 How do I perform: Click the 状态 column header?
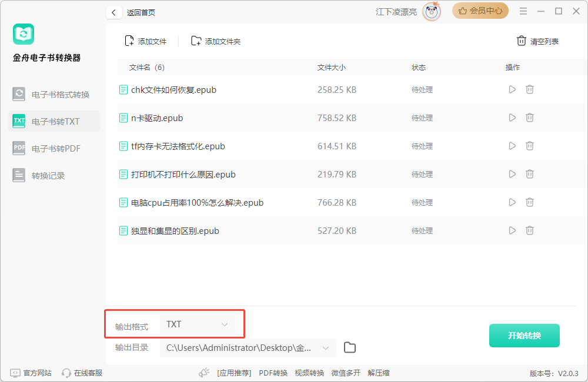tap(419, 68)
